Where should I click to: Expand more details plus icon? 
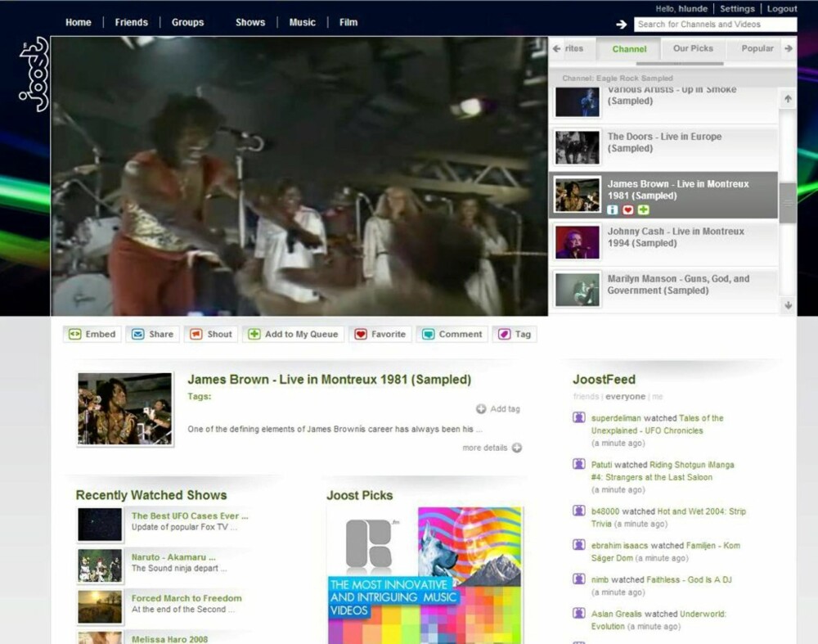pyautogui.click(x=516, y=448)
